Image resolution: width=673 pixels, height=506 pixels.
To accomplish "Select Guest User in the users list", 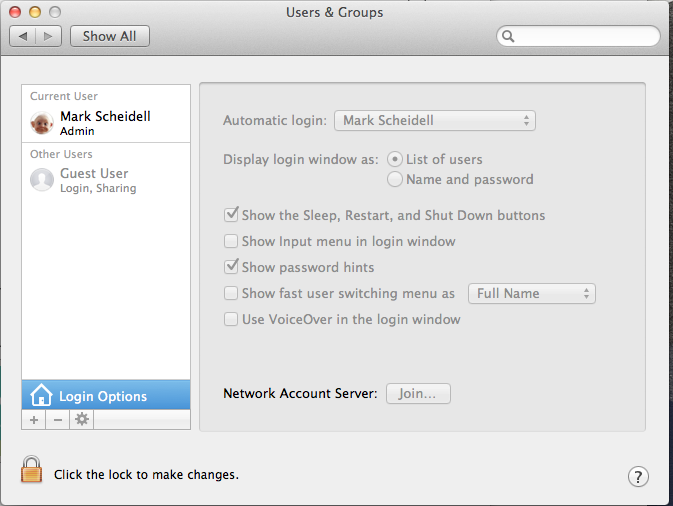I will point(106,180).
